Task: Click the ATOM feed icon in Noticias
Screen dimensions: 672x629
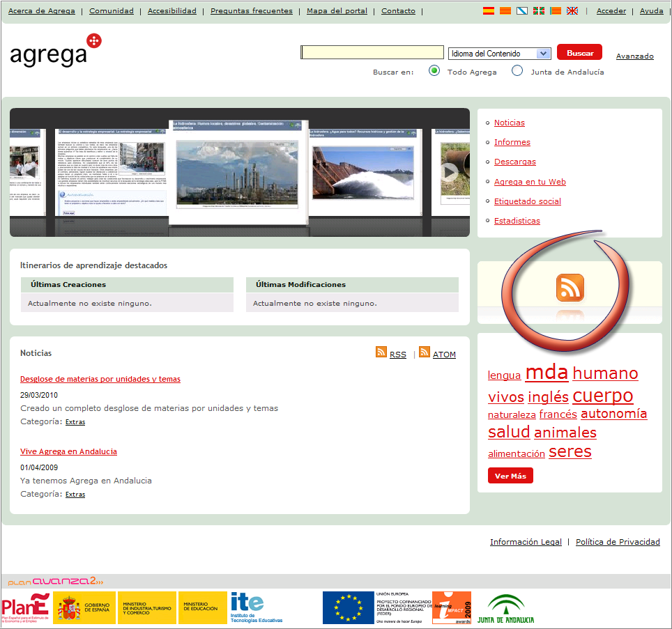Action: click(x=425, y=352)
